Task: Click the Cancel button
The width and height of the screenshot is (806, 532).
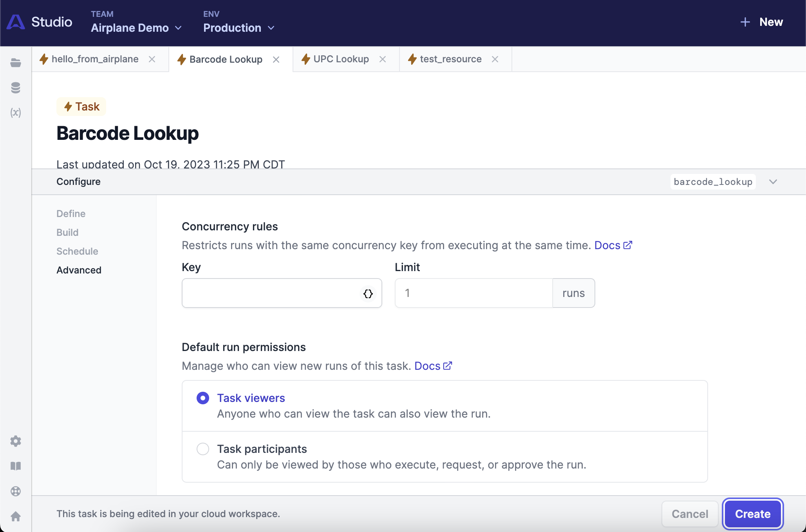Action: [x=690, y=514]
